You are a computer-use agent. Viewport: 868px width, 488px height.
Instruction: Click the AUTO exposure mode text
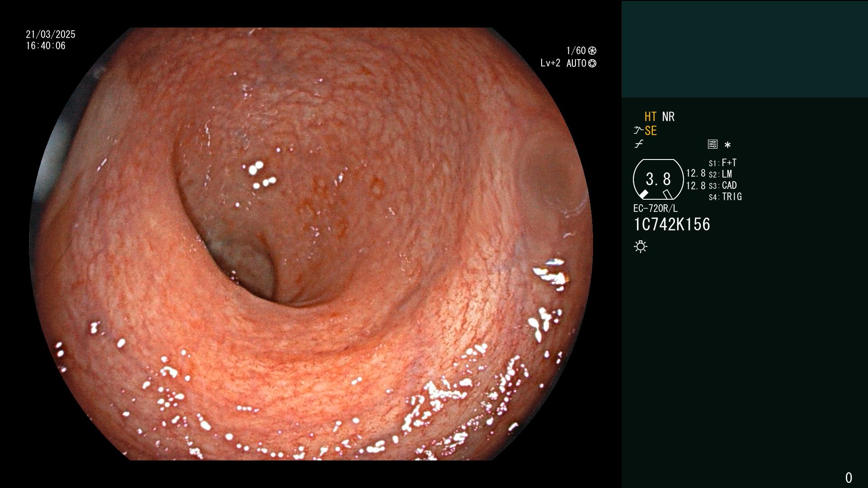pos(576,63)
